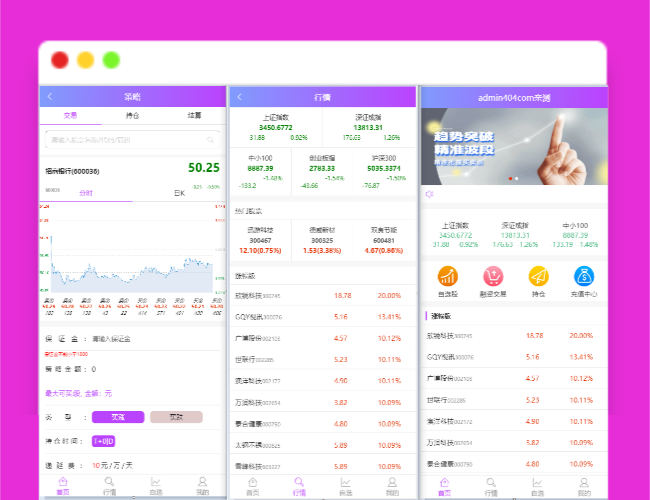Open 泰合健康 row in 行情 screen
This screenshot has width=650, height=500.
[323, 424]
